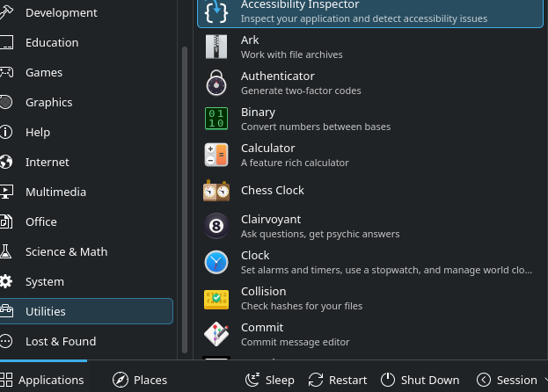Click 'Check hashes for your files' text
The width and height of the screenshot is (548, 392).
(301, 306)
